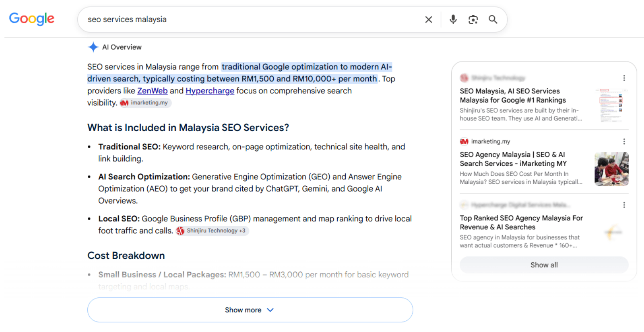
Task: Open Google Lens image search icon
Action: tap(473, 19)
